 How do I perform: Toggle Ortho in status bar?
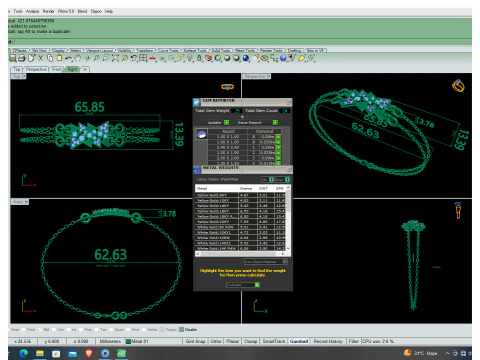coord(216,341)
